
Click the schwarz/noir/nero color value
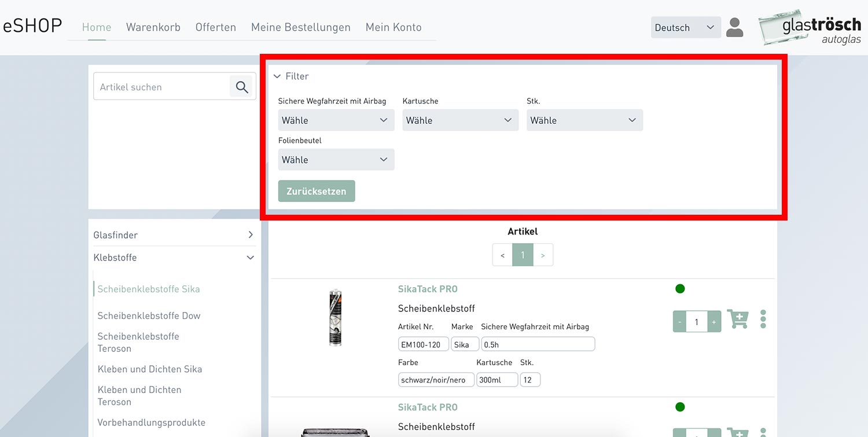436,380
